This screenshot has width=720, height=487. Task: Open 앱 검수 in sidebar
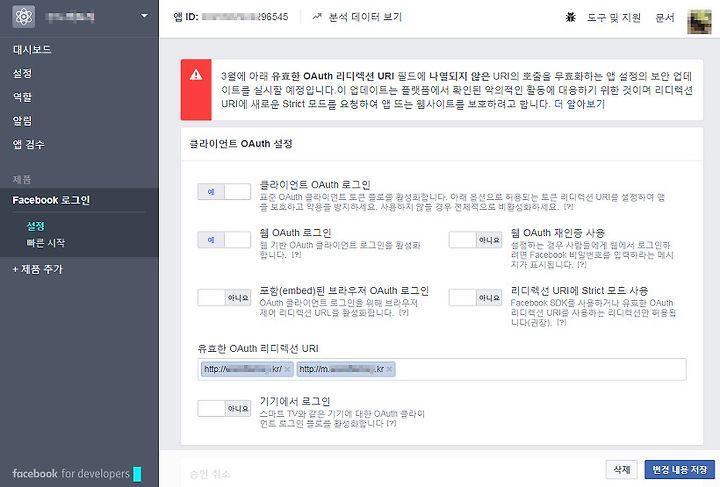(28, 145)
